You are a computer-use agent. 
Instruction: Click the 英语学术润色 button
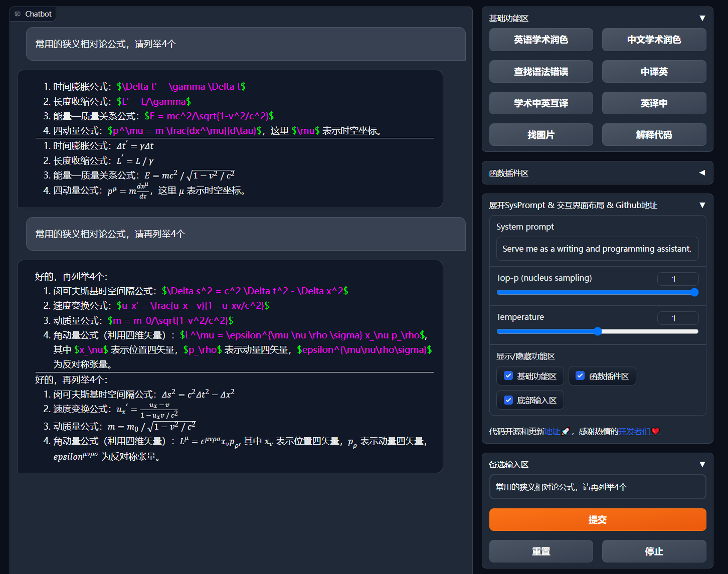click(x=540, y=40)
